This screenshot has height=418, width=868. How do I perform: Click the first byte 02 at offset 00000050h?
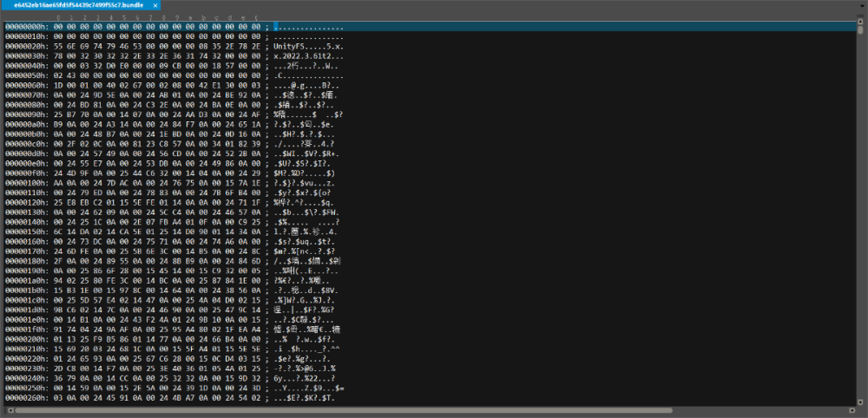coord(58,75)
